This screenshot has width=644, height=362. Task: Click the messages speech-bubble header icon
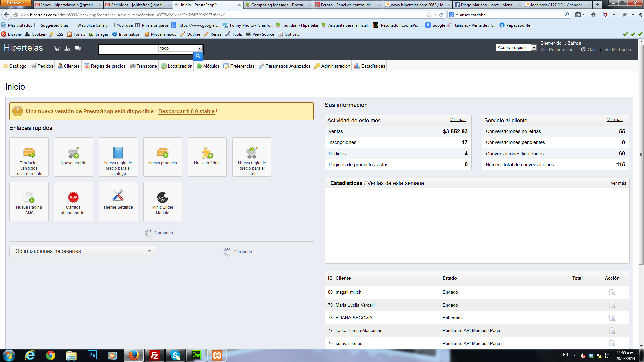point(78,48)
